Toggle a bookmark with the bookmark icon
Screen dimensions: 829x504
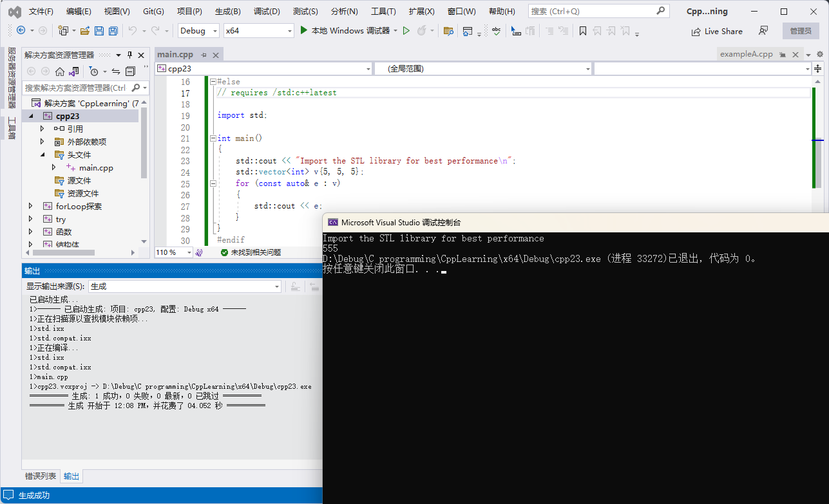pos(582,30)
